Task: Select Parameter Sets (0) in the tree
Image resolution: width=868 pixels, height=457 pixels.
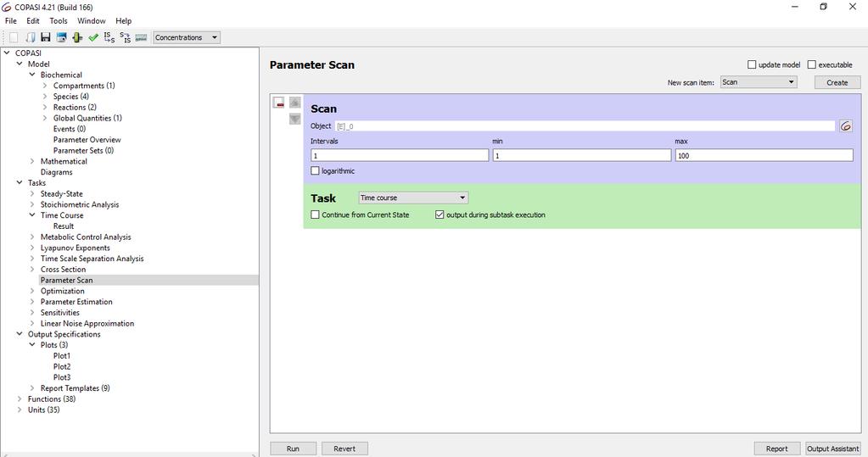Action: pyautogui.click(x=84, y=150)
